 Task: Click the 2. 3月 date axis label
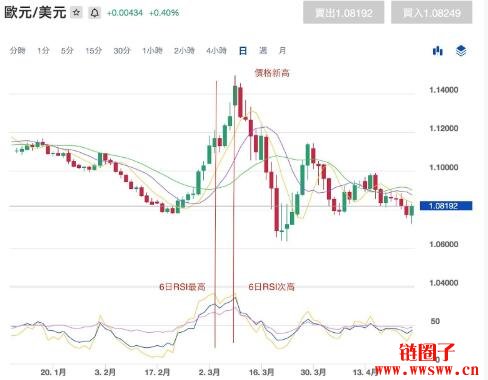209,372
